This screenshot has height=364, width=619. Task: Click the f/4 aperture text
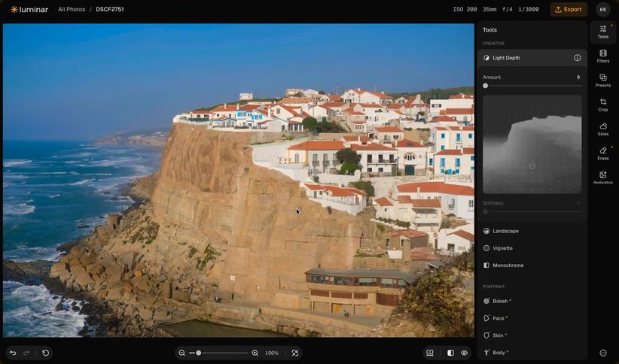coord(508,10)
